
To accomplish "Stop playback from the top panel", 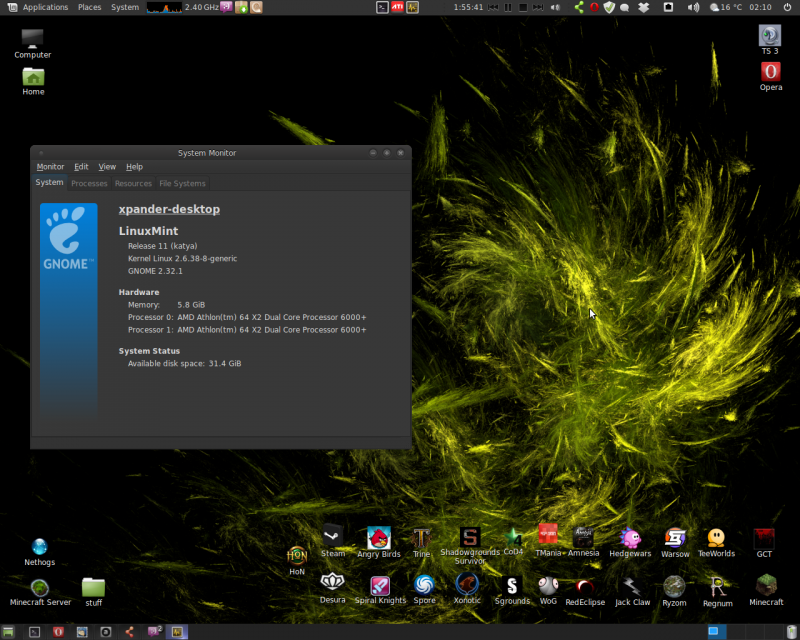I will (x=523, y=7).
